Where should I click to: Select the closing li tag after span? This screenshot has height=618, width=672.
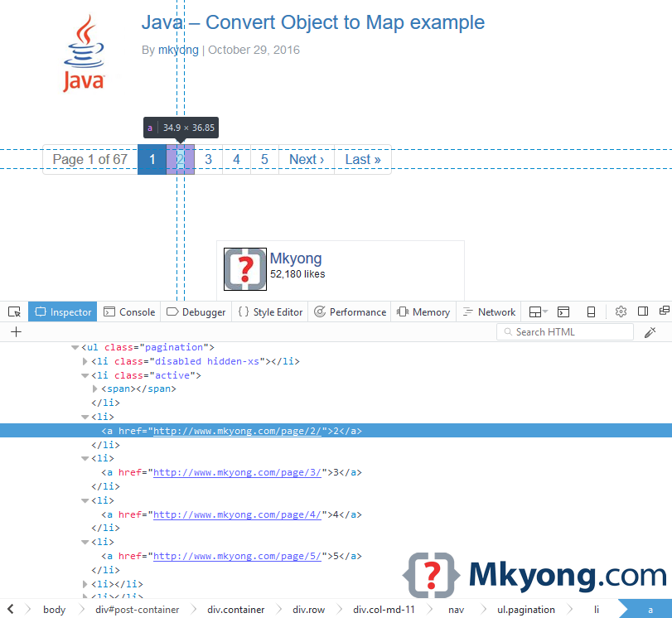(105, 403)
